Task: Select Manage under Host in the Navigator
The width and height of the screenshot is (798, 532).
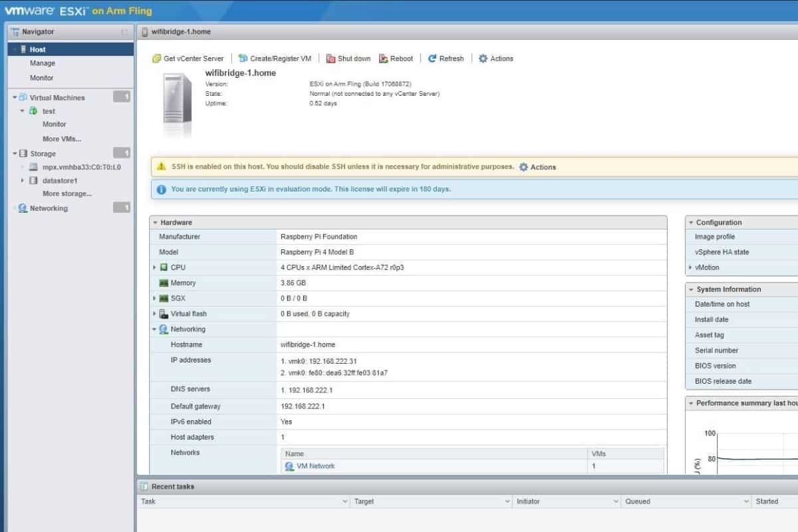Action: pyautogui.click(x=43, y=63)
